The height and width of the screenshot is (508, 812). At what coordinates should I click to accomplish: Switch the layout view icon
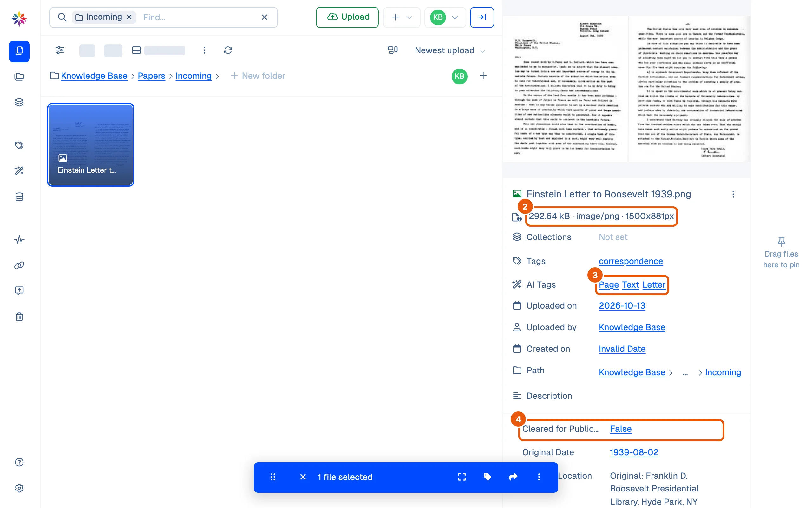pyautogui.click(x=393, y=50)
